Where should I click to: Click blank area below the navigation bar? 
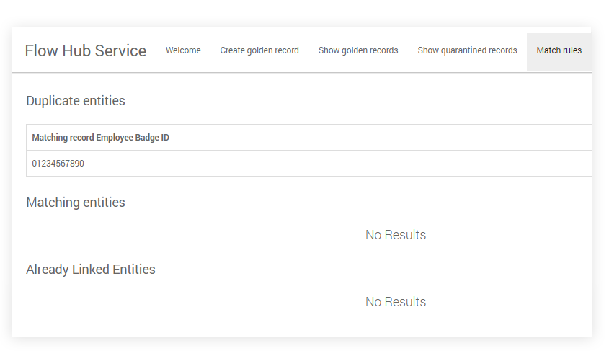pos(360,86)
